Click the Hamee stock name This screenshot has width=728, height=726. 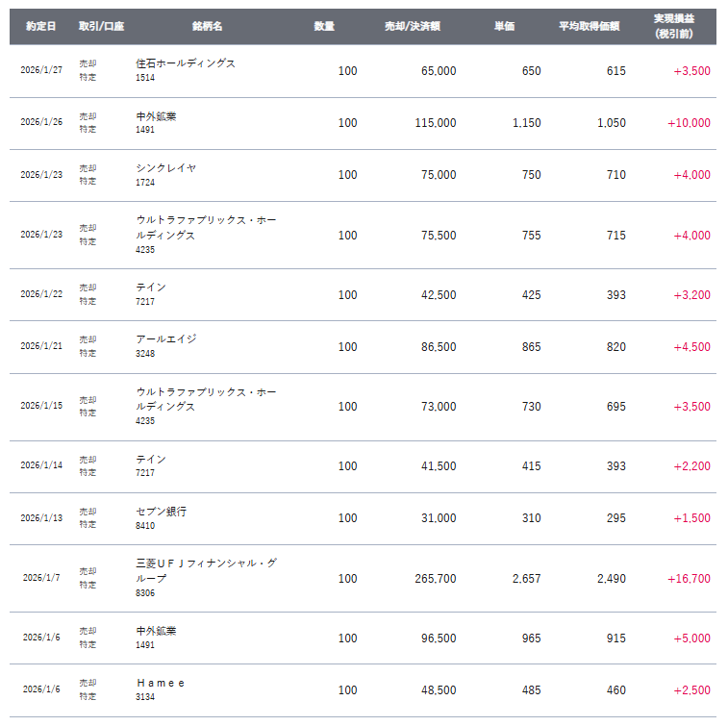pyautogui.click(x=161, y=682)
